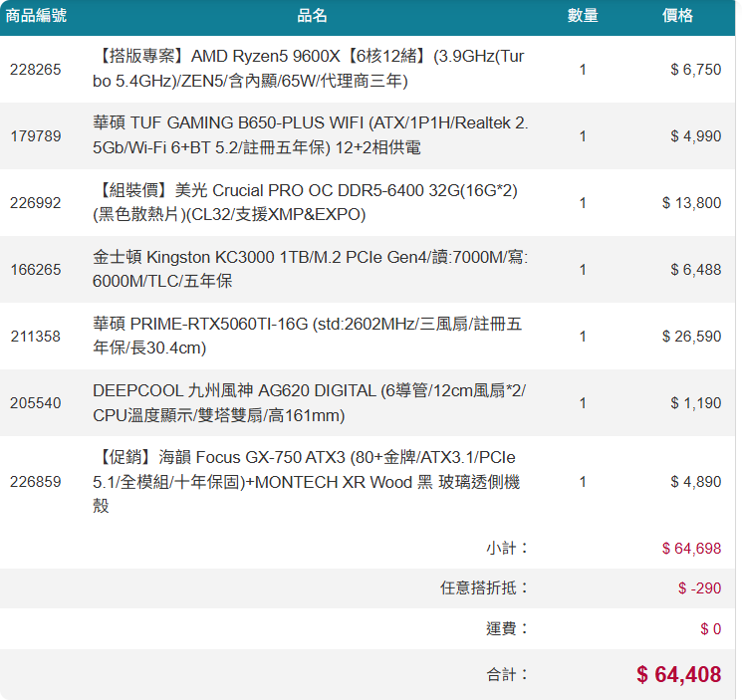
Task: Click the 品名 column header
Action: (312, 16)
